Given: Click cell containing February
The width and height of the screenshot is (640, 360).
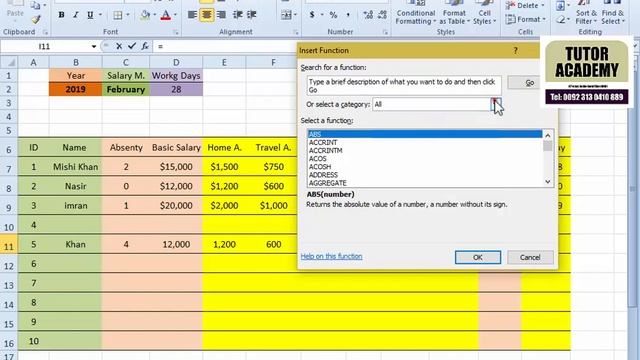Looking at the screenshot, I should [126, 89].
